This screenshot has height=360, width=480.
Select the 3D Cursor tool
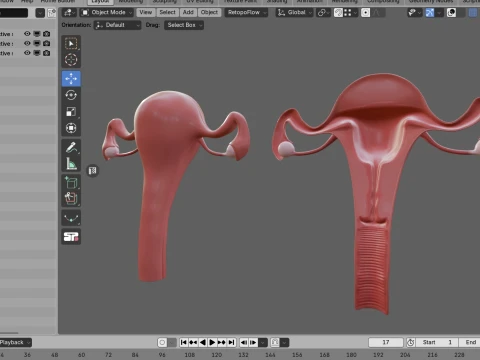(71, 60)
